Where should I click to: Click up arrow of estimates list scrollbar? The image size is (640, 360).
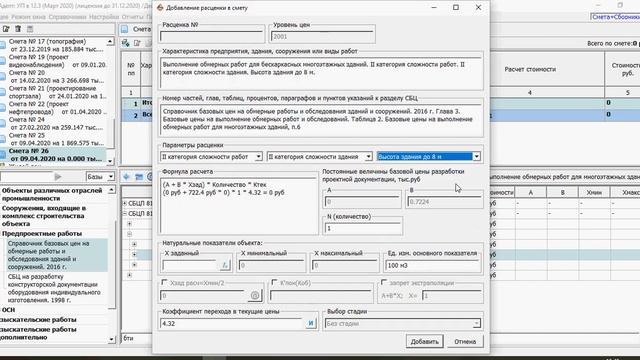pyautogui.click(x=110, y=42)
